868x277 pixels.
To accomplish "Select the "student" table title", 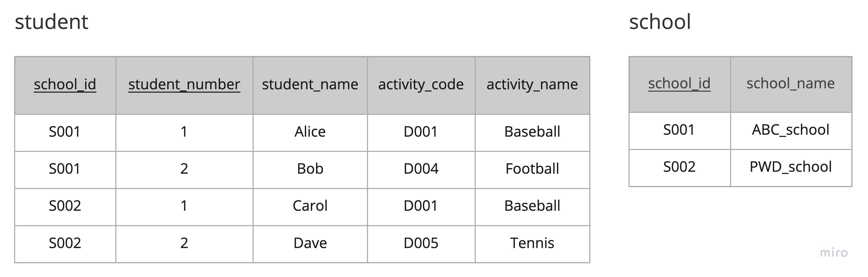I will pos(51,22).
